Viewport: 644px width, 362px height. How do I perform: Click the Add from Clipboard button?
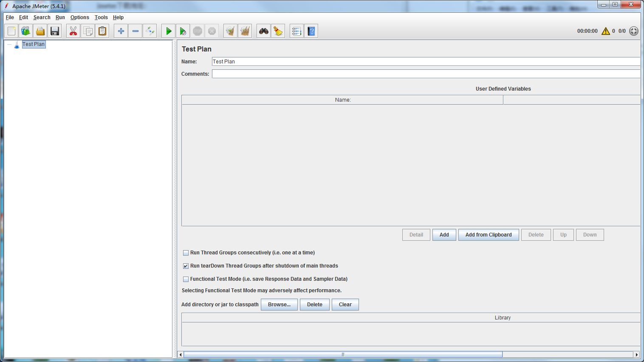click(x=489, y=235)
